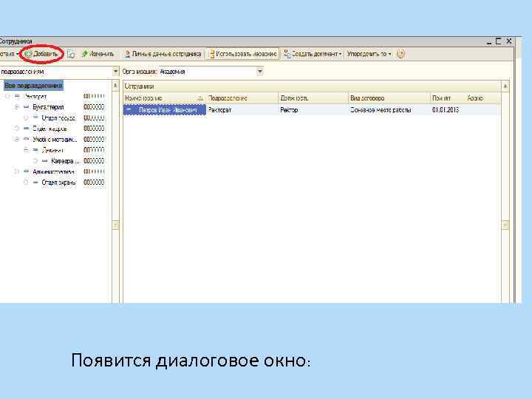Viewport: 532px width, 399px height.
Task: Click the last column header after Принят
Action: pyautogui.click(x=482, y=98)
